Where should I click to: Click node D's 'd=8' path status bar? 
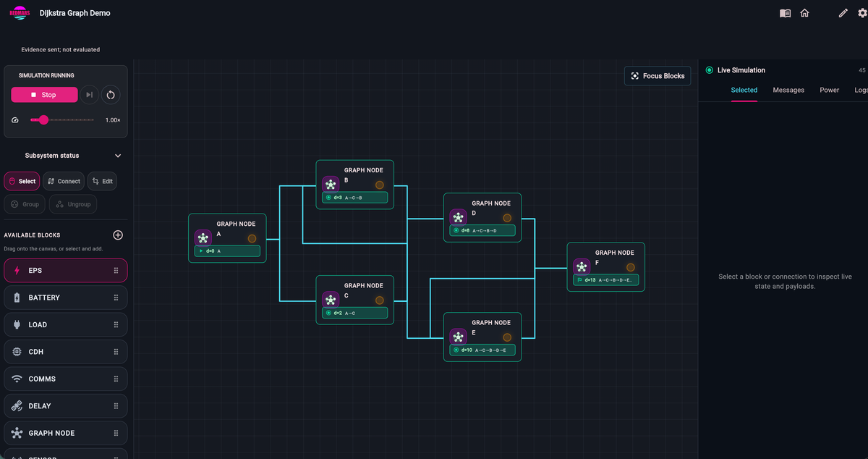click(x=482, y=230)
